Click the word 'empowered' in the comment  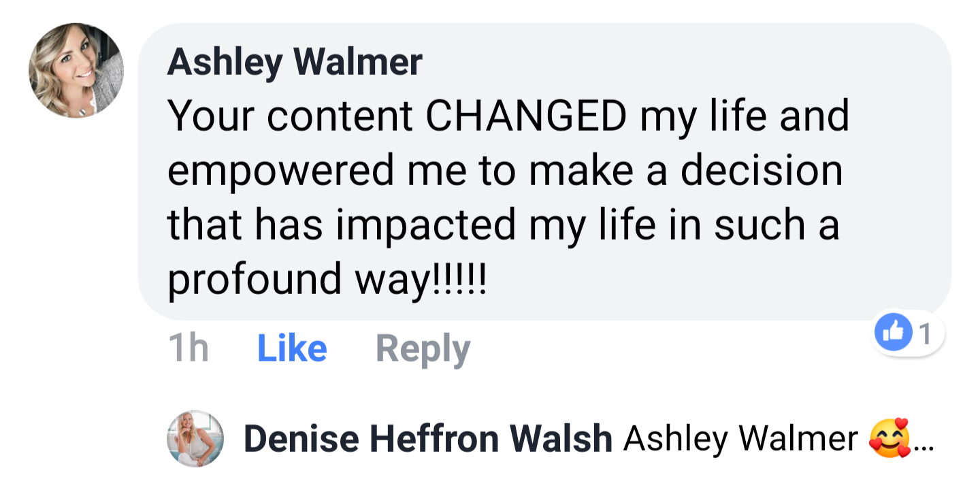280,171
